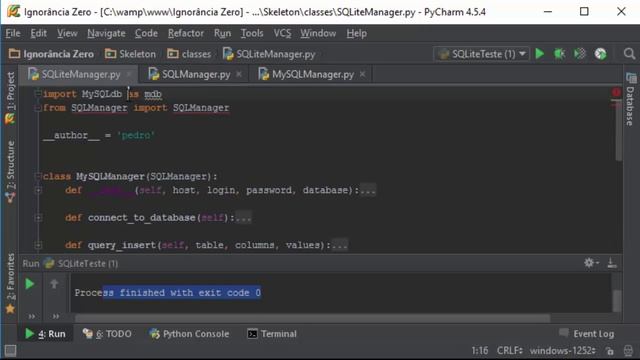This screenshot has width=640, height=360.
Task: Run with coverage icon in toolbar
Action: (x=579, y=53)
